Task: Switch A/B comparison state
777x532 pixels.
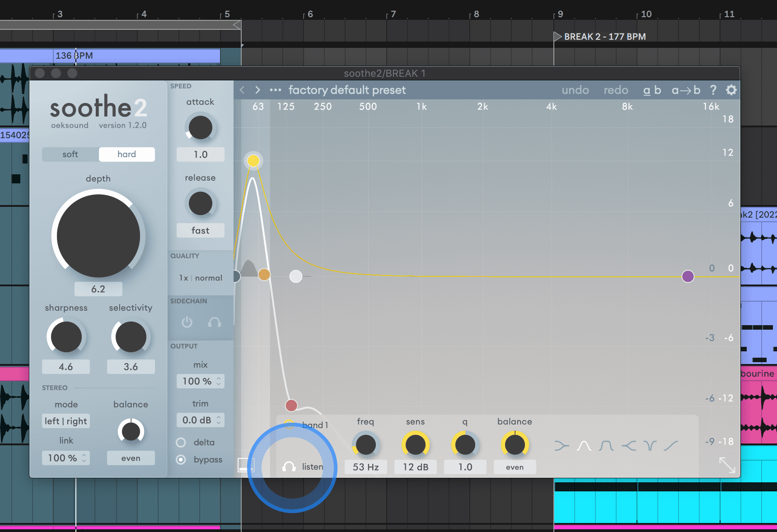Action: 652,90
